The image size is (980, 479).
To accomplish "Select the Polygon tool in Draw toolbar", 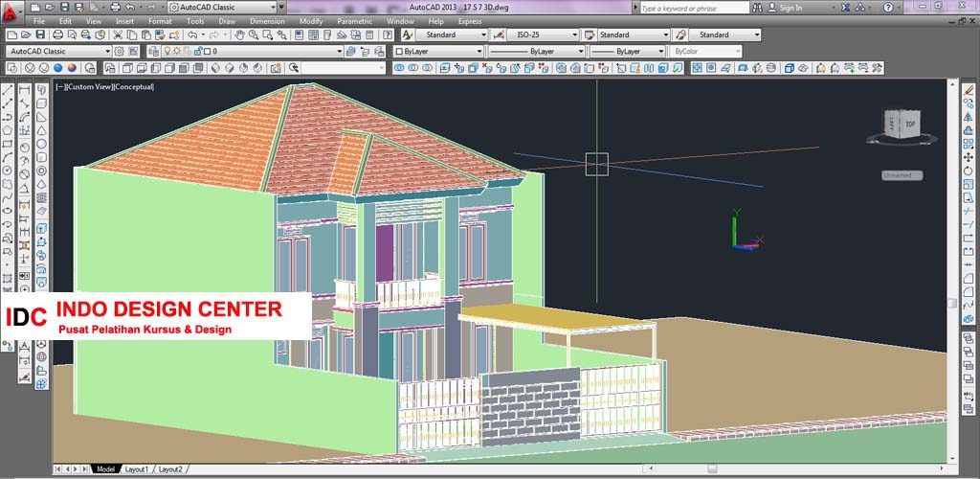I will [8, 130].
